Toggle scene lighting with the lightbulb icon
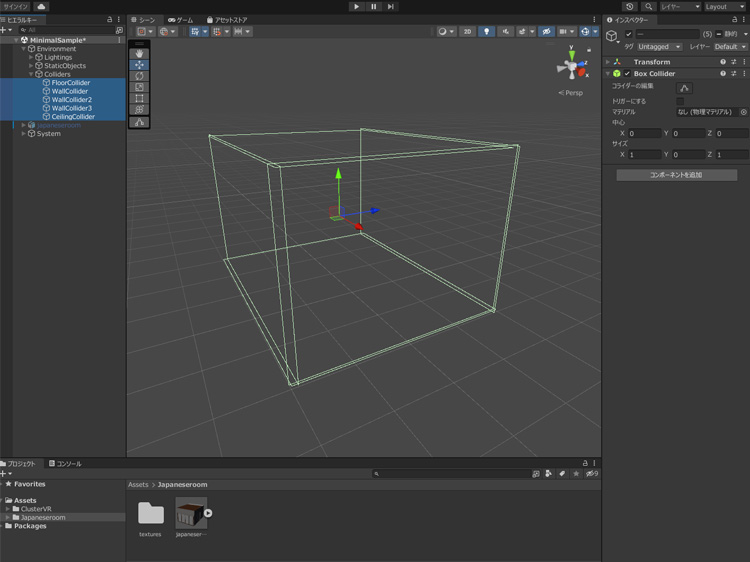The width and height of the screenshot is (750, 562). (x=487, y=32)
